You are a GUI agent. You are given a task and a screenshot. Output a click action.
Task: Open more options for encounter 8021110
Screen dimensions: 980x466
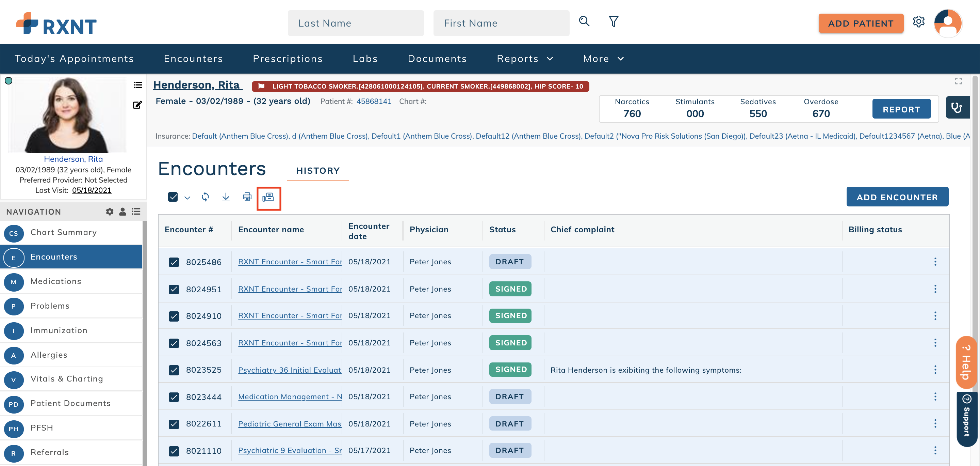pos(935,450)
